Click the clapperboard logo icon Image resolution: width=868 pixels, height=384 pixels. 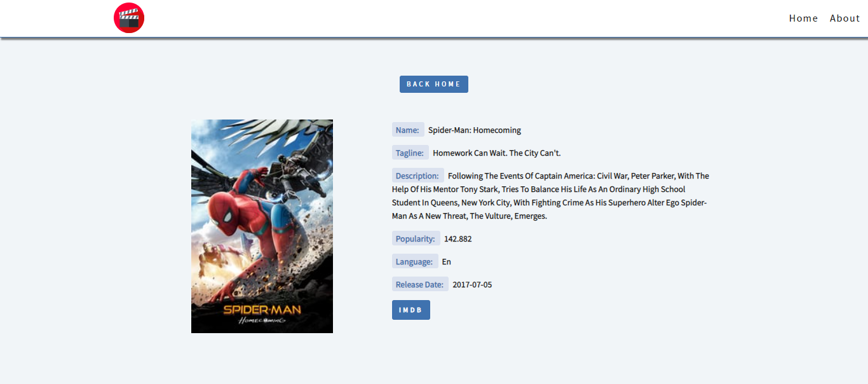click(129, 18)
